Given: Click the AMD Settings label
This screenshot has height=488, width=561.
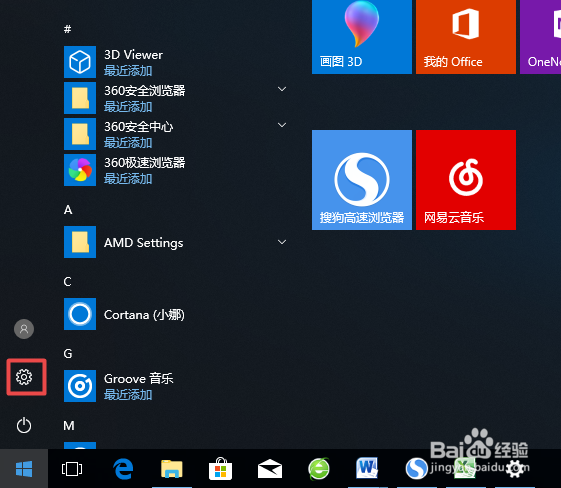Looking at the screenshot, I should pyautogui.click(x=143, y=243).
